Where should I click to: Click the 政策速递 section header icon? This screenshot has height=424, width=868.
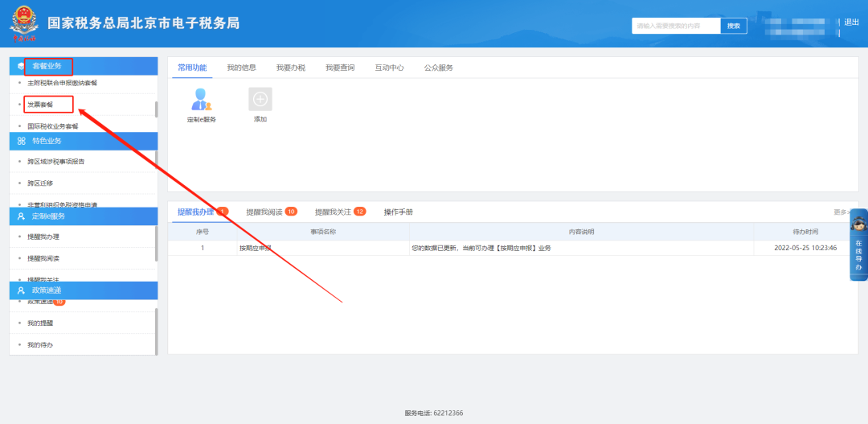click(x=21, y=290)
